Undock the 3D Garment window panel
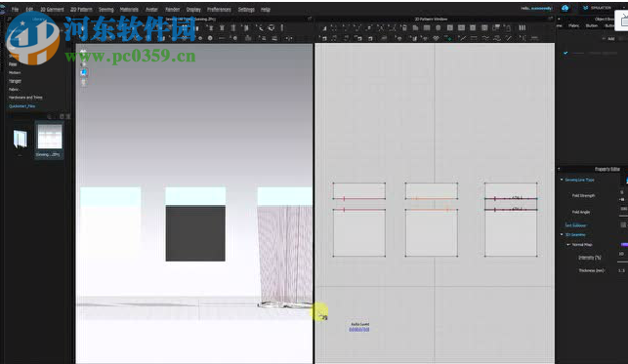 pos(310,19)
